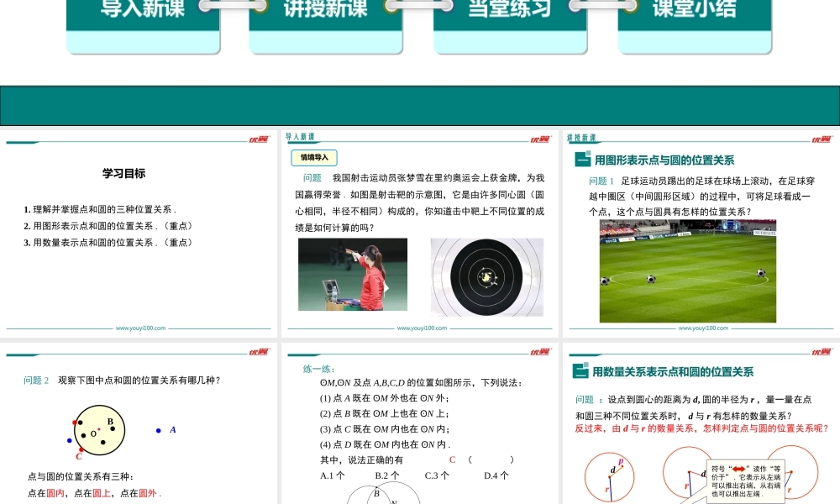Click the red answer letter C
Image resolution: width=840 pixels, height=504 pixels.
pyautogui.click(x=452, y=459)
